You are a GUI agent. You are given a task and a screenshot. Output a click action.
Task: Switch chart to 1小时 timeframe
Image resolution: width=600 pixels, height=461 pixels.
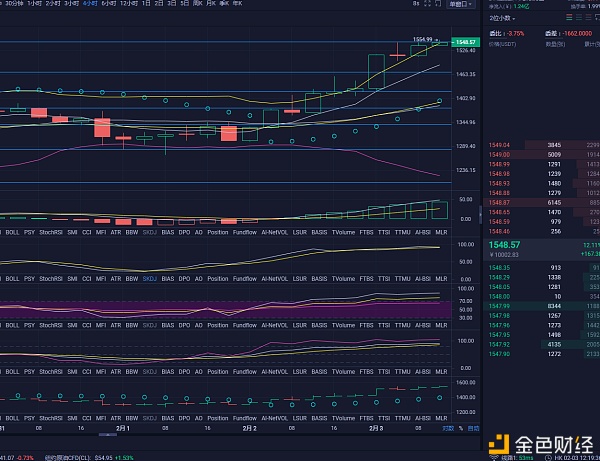(34, 3)
